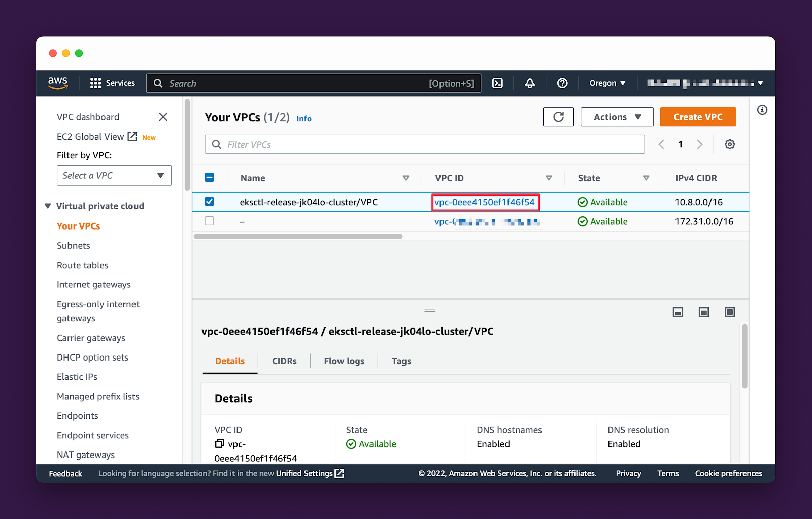The height and width of the screenshot is (519, 812).
Task: Launch the CloudShell terminal icon
Action: point(497,83)
